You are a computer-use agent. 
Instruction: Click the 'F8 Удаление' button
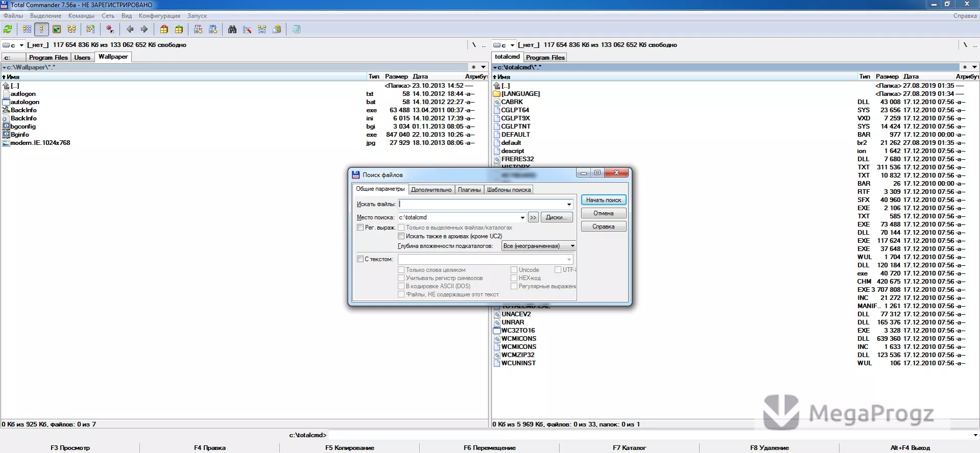pos(769,448)
